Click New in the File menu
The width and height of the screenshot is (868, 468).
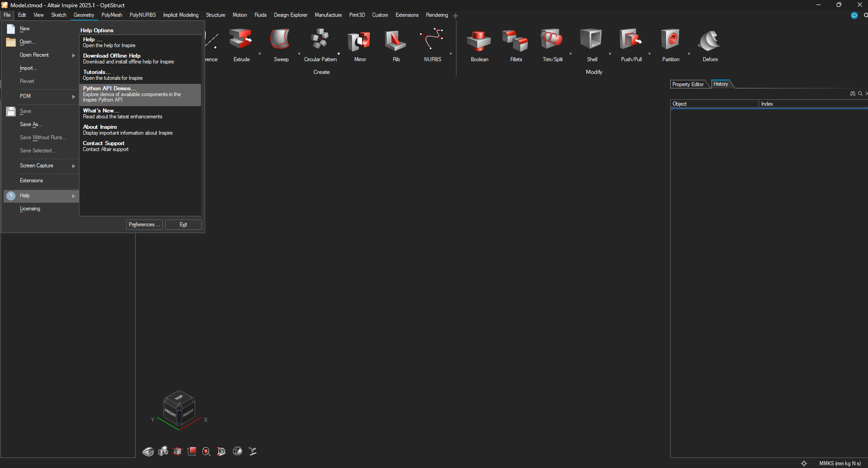(41, 29)
